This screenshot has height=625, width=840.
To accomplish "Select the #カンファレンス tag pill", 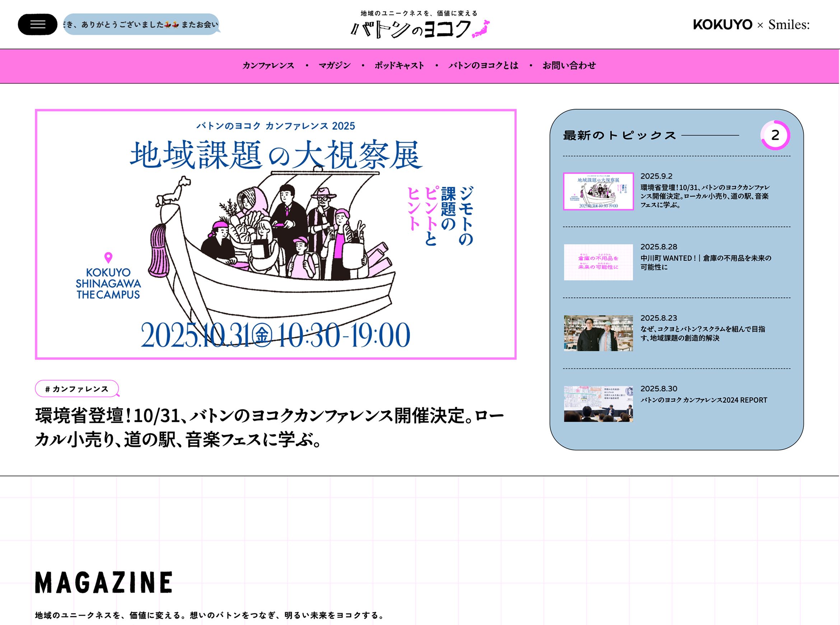I will point(77,389).
